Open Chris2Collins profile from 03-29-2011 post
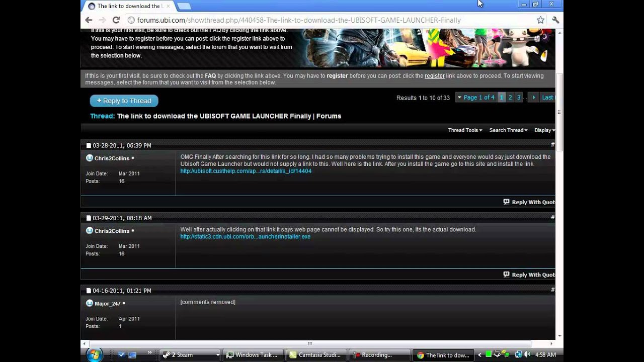Image resolution: width=644 pixels, height=362 pixels. pyautogui.click(x=112, y=231)
